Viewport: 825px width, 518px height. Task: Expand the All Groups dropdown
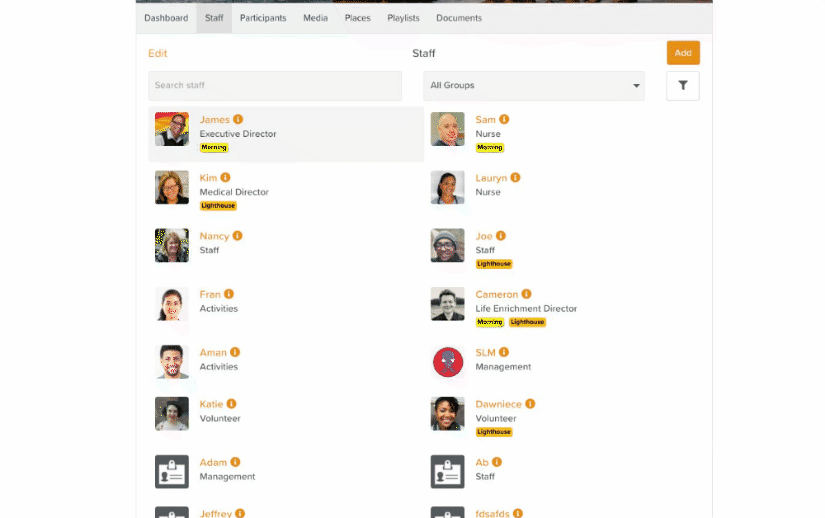point(534,86)
